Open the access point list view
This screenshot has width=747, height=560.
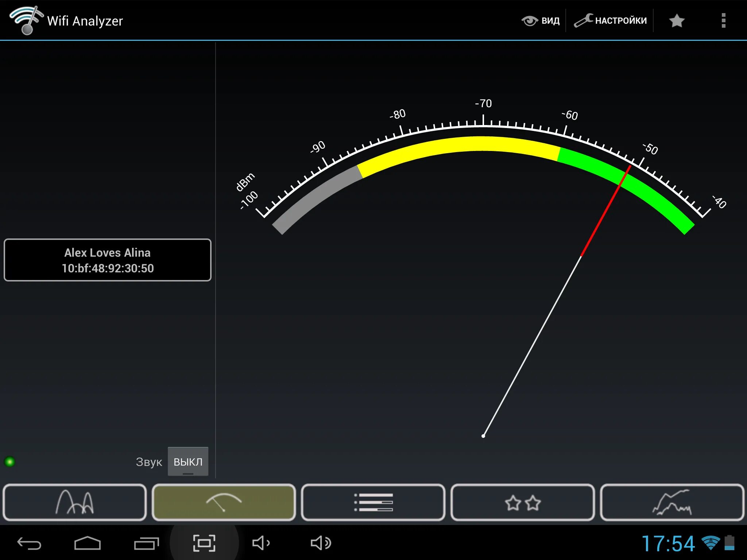[373, 502]
